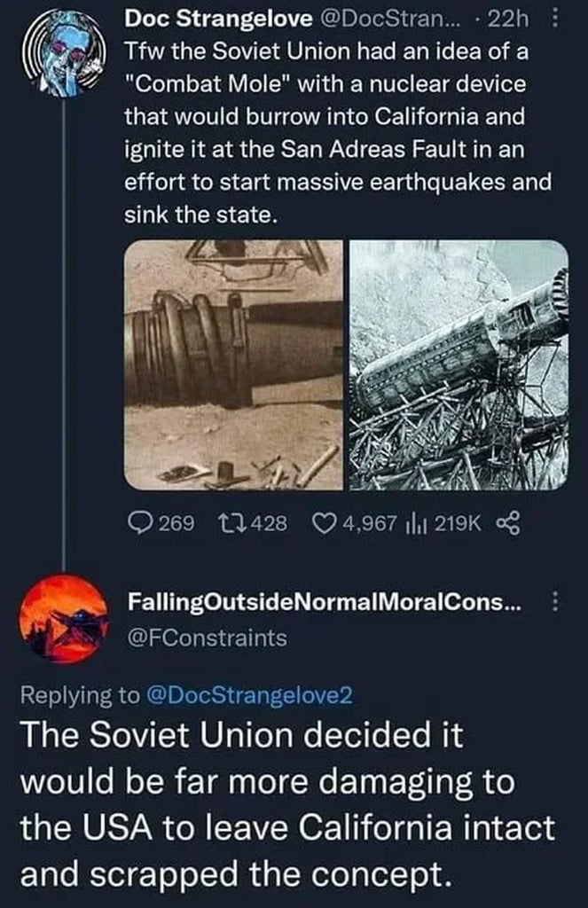
Task: Click the @FConstraints handle
Action: pos(208,637)
